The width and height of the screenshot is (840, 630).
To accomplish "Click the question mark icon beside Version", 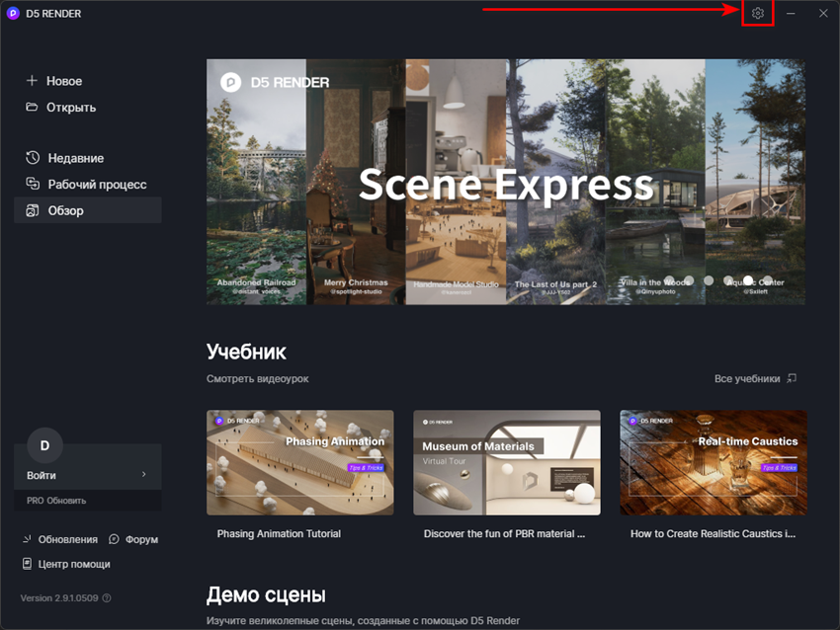I will tap(107, 597).
